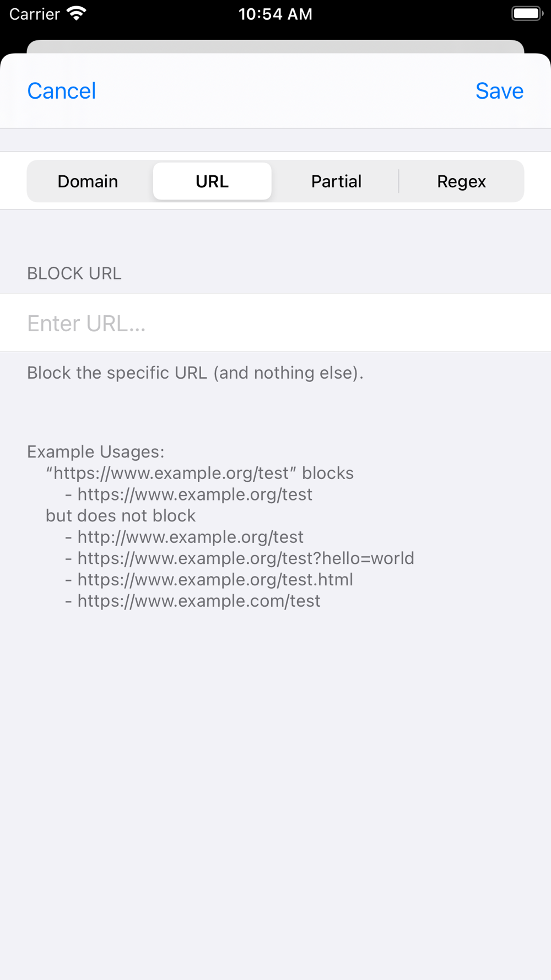Tap the battery icon in status bar
551x980 pixels.
click(527, 14)
